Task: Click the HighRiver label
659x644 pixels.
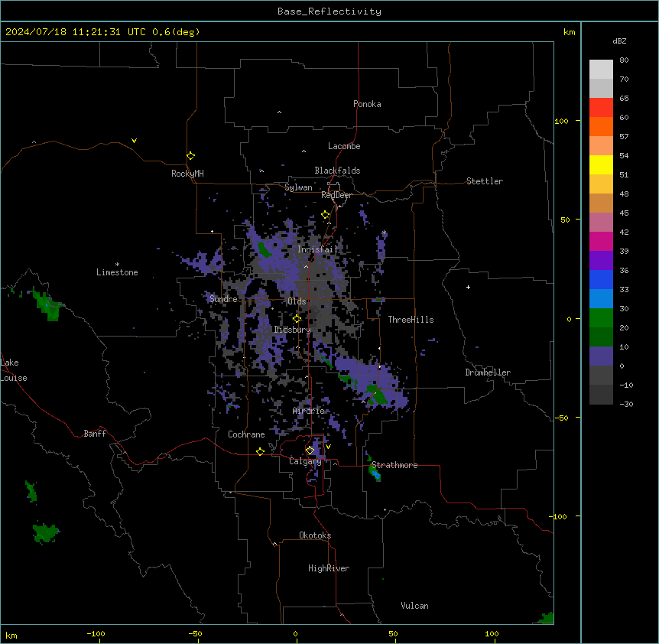Action: [x=329, y=568]
